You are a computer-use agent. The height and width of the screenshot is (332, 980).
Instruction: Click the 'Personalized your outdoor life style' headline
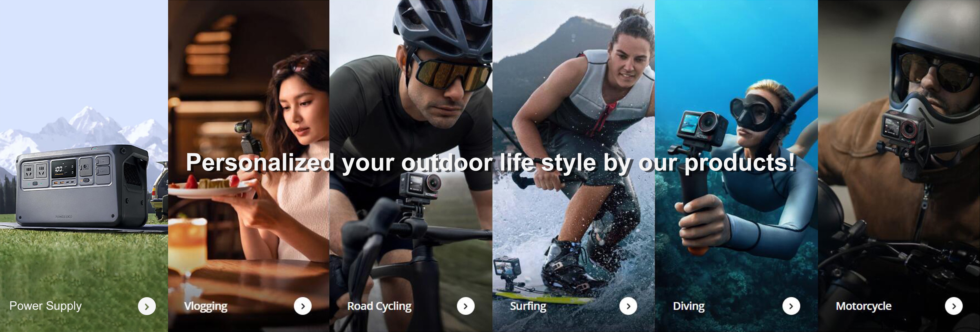[491, 163]
